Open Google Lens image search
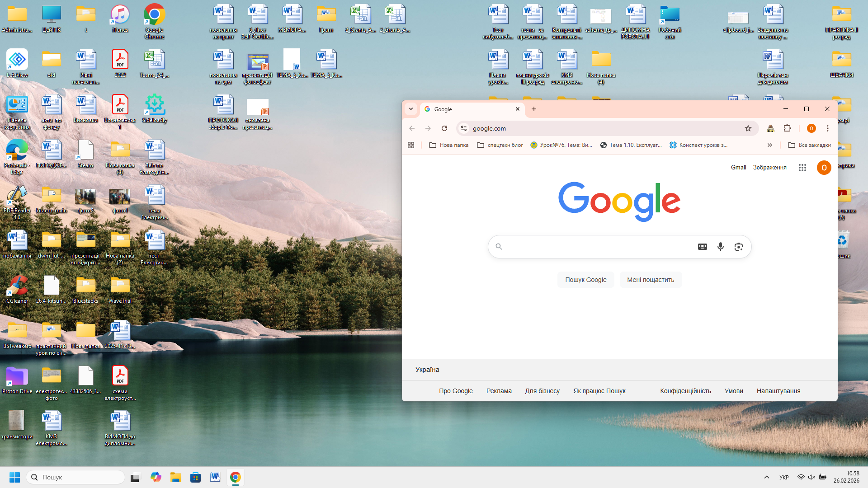 point(739,247)
